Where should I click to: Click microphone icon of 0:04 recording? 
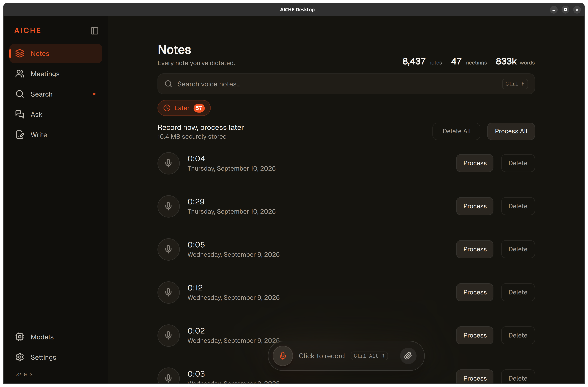click(168, 163)
